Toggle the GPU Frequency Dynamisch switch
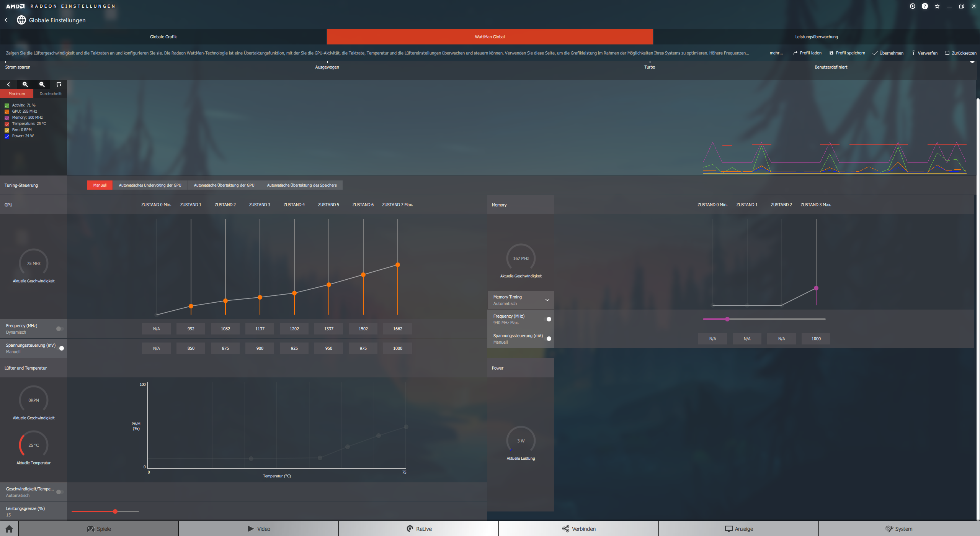 pos(60,329)
